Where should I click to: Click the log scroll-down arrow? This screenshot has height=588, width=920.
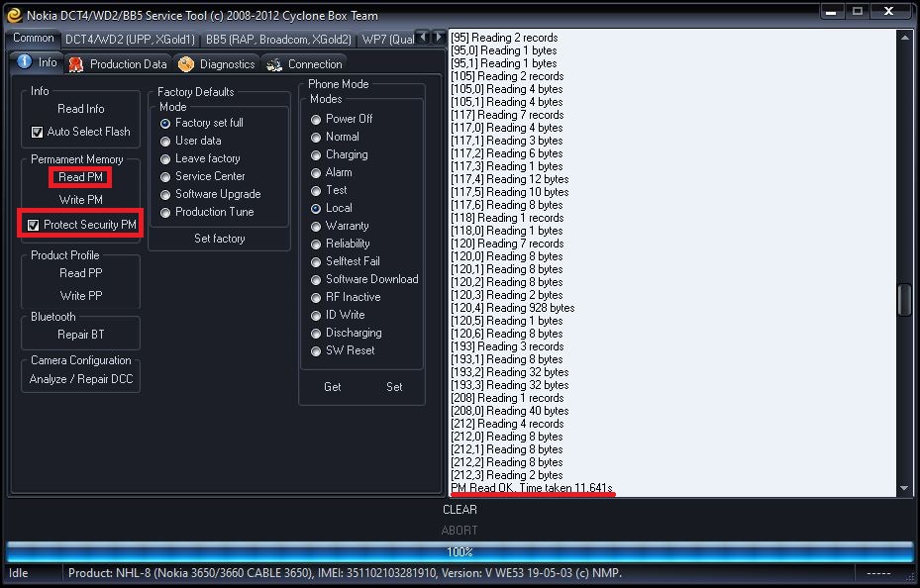904,488
